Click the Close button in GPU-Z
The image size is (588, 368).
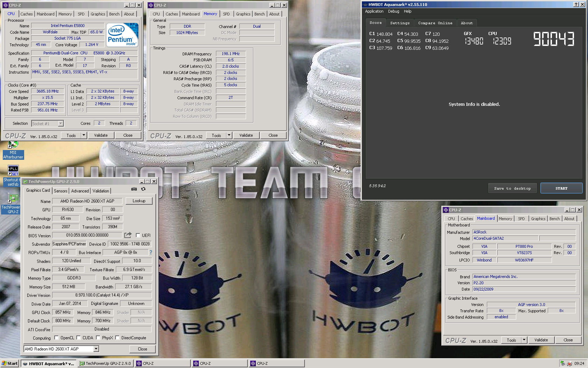pos(142,349)
